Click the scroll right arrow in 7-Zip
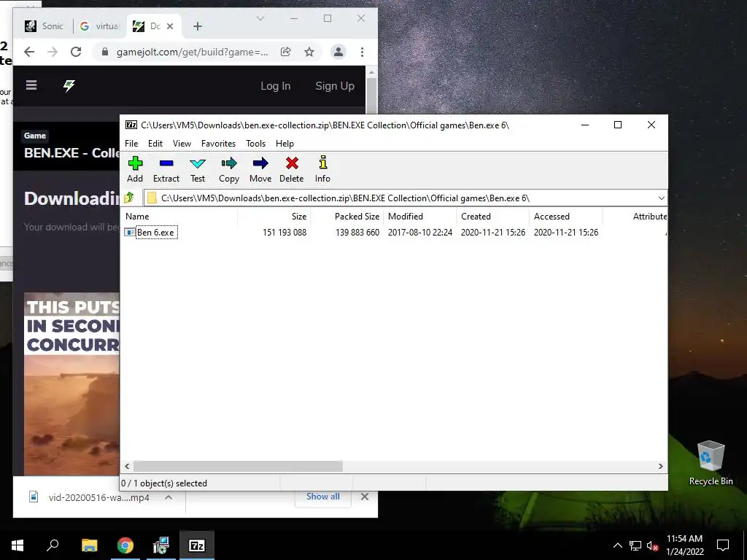This screenshot has width=747, height=560. coord(660,466)
